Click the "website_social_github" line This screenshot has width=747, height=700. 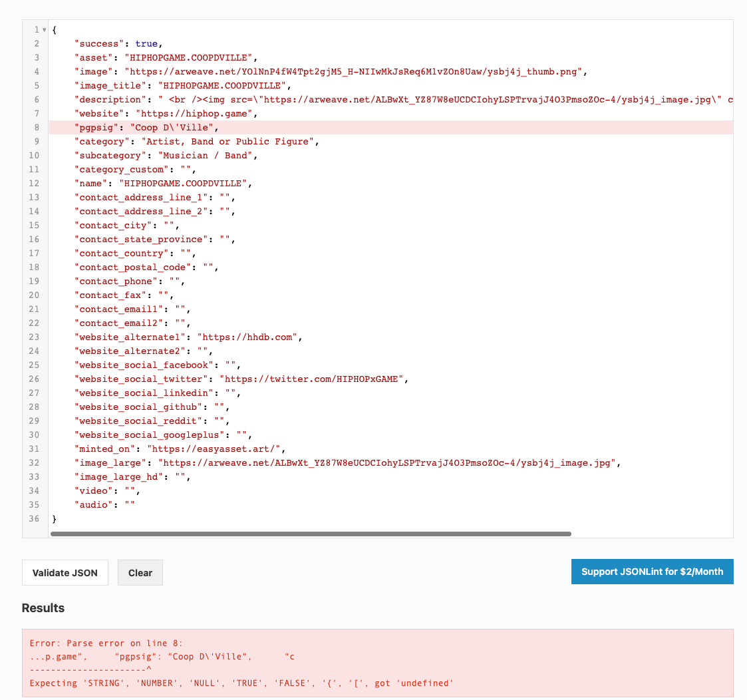(152, 407)
